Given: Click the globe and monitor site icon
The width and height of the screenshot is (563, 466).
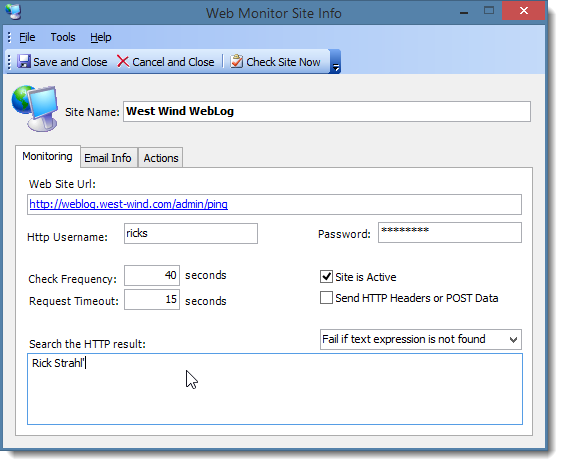Looking at the screenshot, I should click(x=35, y=108).
